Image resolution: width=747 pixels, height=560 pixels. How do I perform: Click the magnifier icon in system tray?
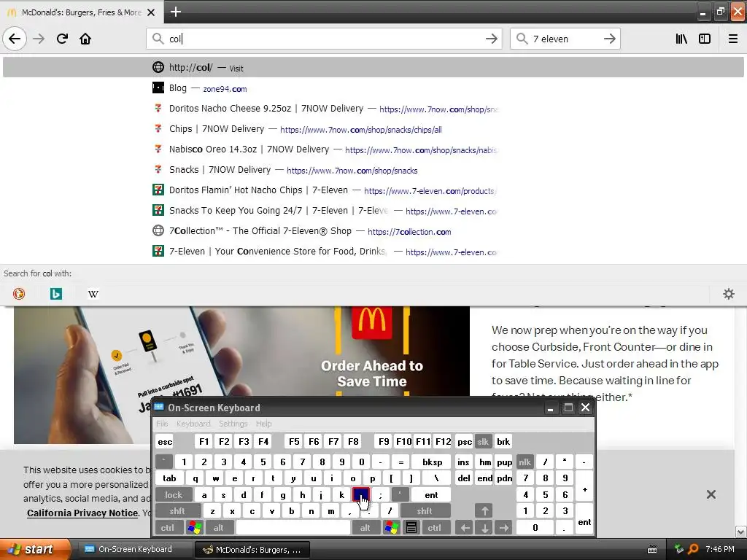click(693, 549)
